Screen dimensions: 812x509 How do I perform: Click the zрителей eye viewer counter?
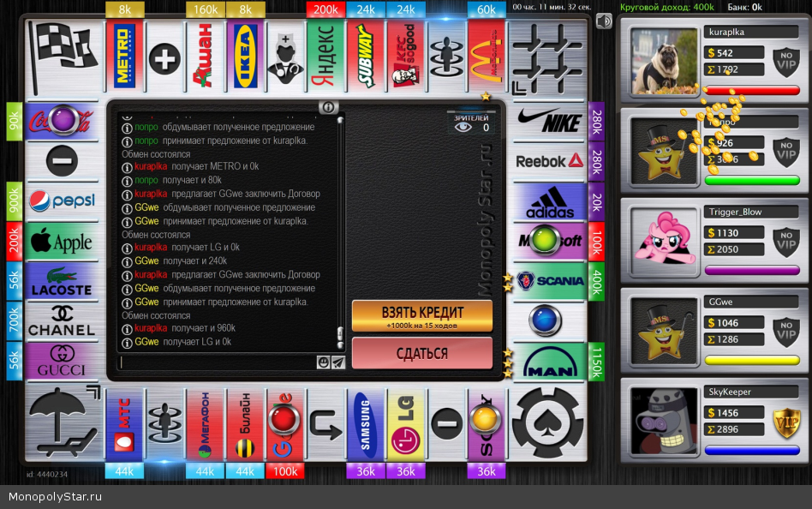coord(471,124)
